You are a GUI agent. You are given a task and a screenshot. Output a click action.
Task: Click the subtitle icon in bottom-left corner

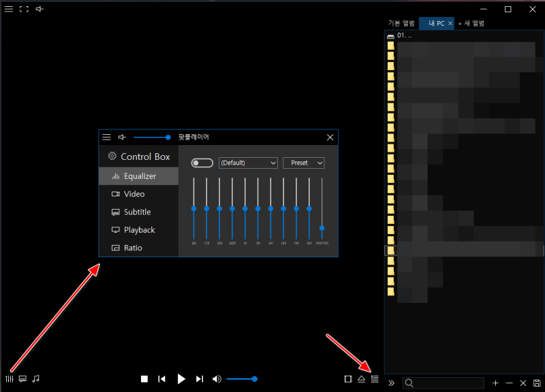tap(22, 379)
